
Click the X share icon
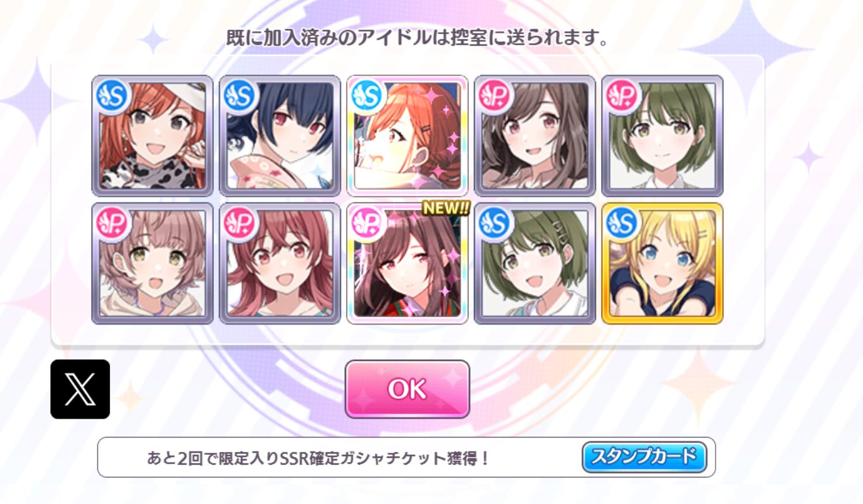tap(80, 389)
